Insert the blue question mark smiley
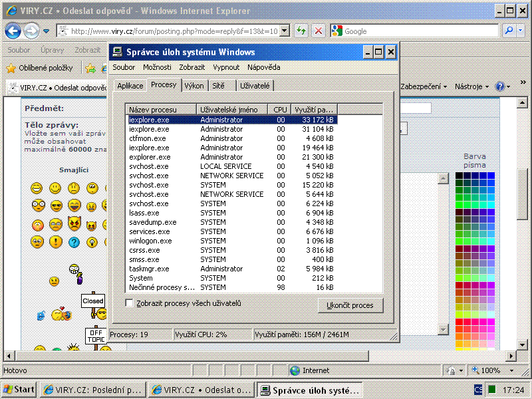532x399 pixels. click(x=74, y=242)
